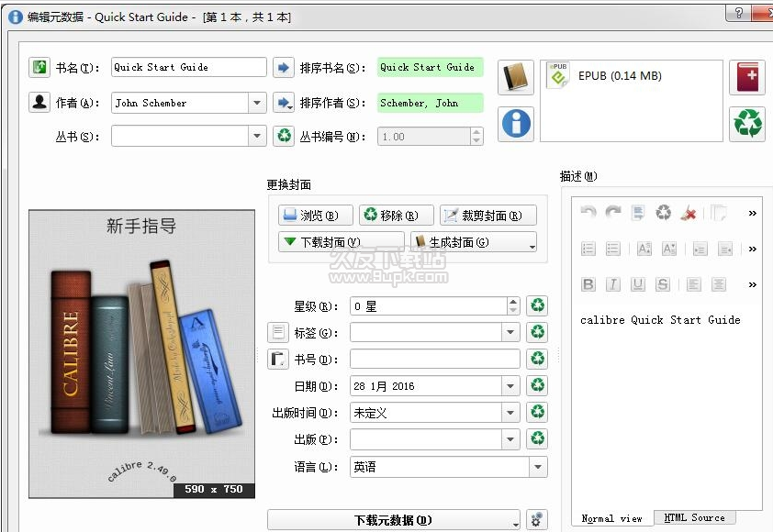Screen dimensions: 773x532
Task: Click the 浏览 browse cover button
Action: 316,216
